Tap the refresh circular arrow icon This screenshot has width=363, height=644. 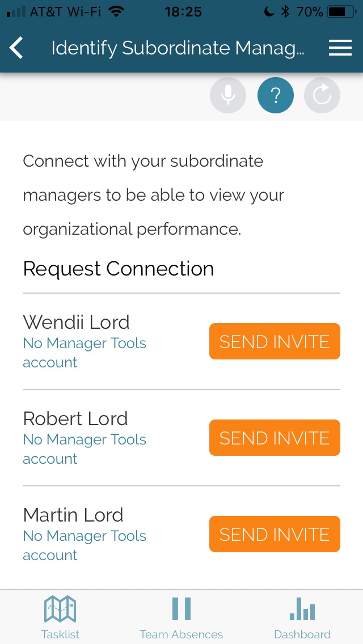(322, 95)
